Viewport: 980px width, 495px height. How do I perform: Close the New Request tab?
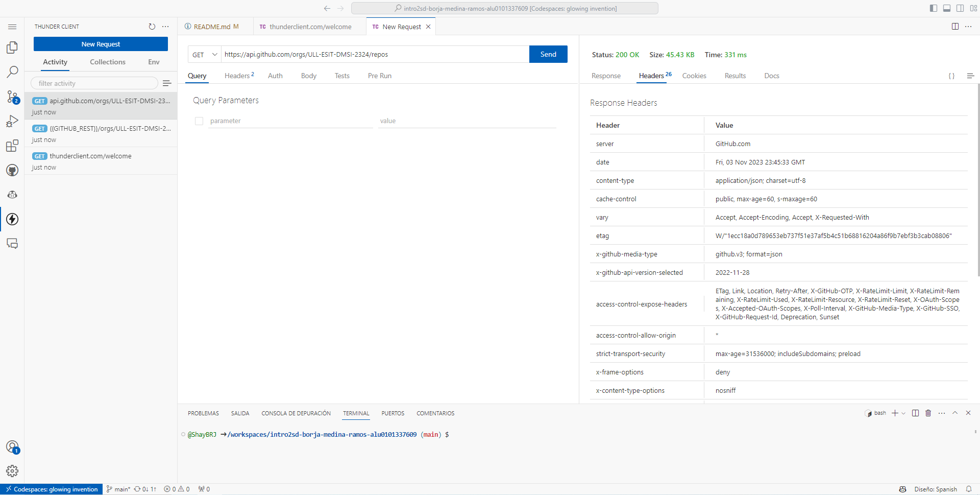[428, 27]
